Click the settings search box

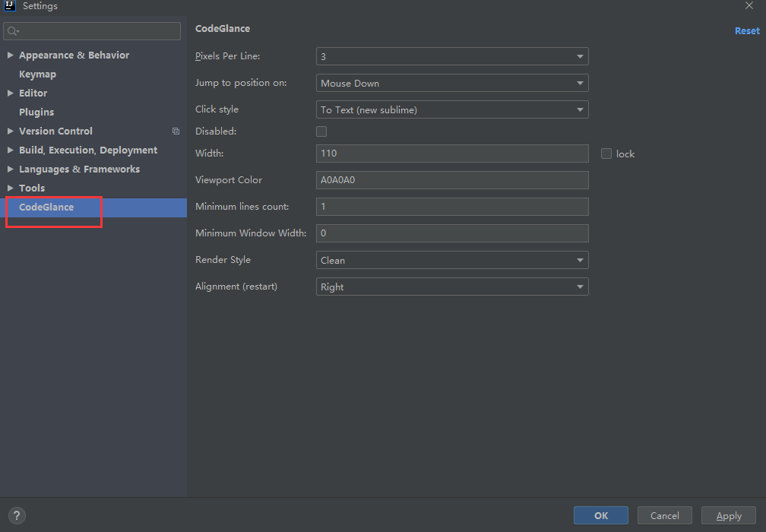coord(92,31)
